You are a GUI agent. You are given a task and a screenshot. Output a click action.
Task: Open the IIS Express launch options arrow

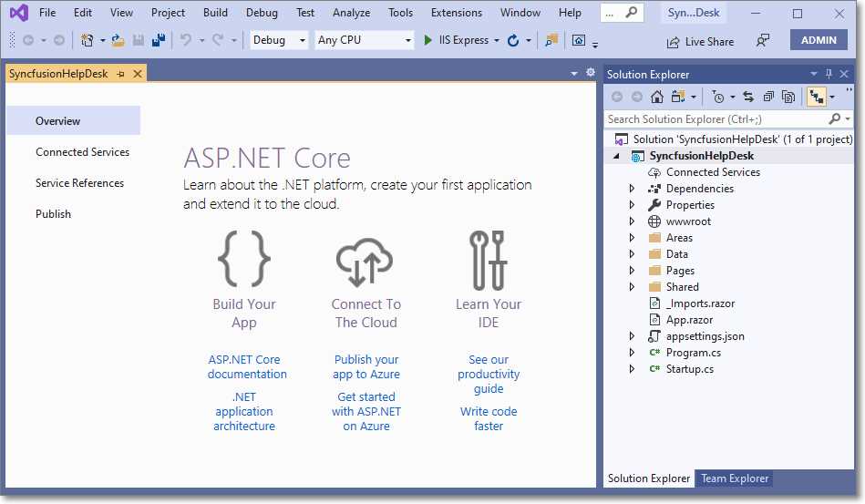497,40
